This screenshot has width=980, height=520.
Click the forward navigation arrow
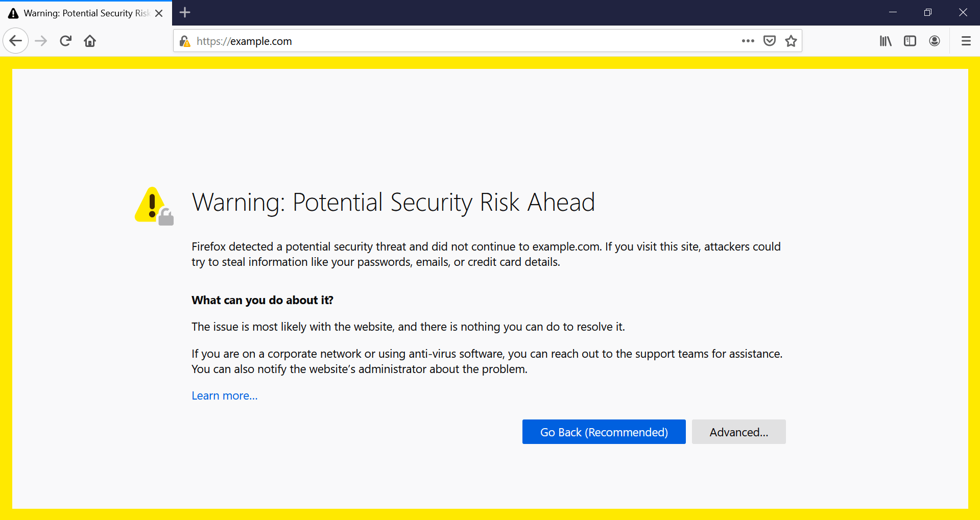[x=40, y=41]
